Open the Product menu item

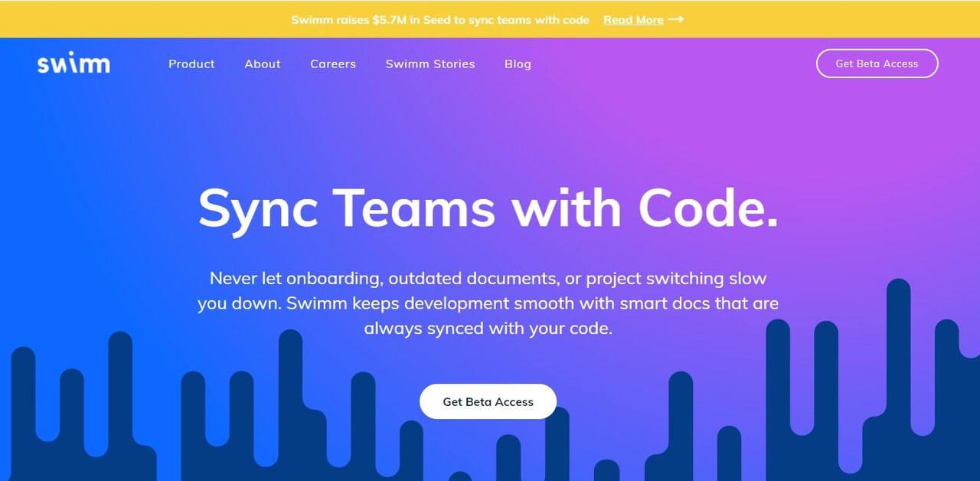click(x=191, y=64)
